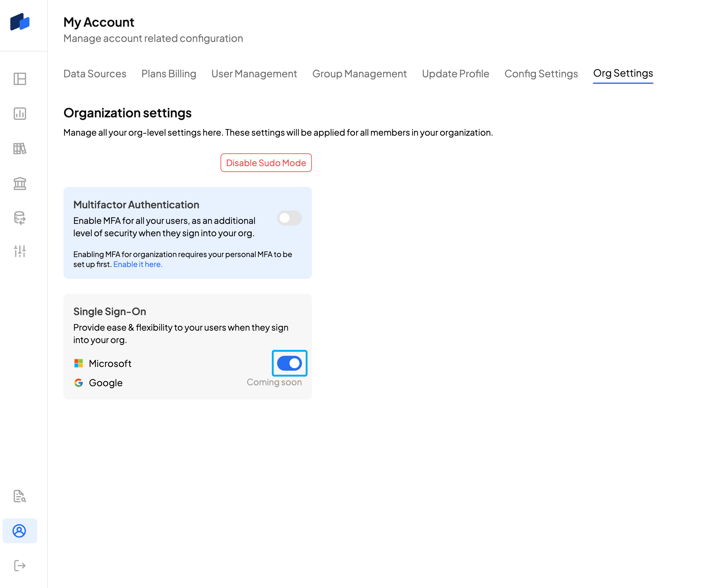Select the Group Management tab
Viewport: 712px width, 588px height.
[359, 74]
